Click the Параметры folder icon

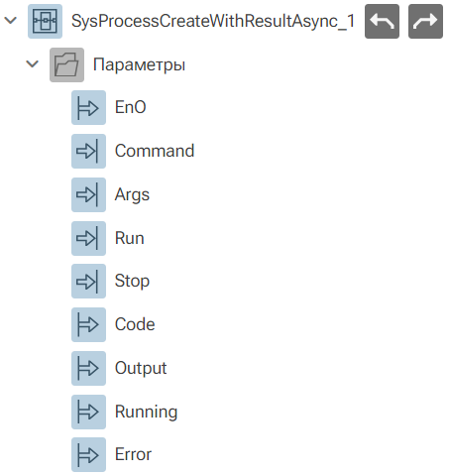point(66,64)
